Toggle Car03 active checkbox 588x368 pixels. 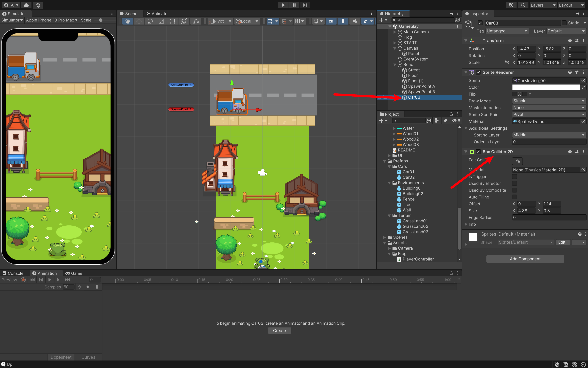480,23
